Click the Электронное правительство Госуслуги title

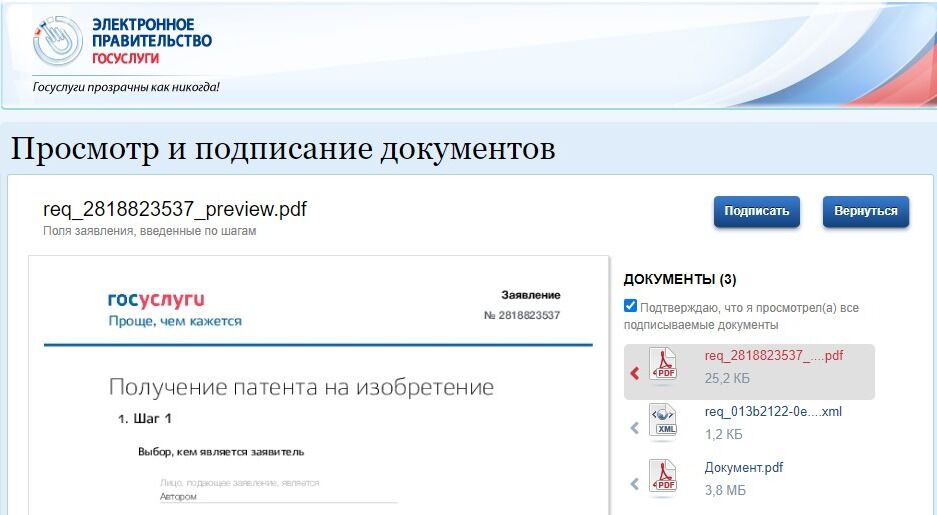click(x=152, y=41)
